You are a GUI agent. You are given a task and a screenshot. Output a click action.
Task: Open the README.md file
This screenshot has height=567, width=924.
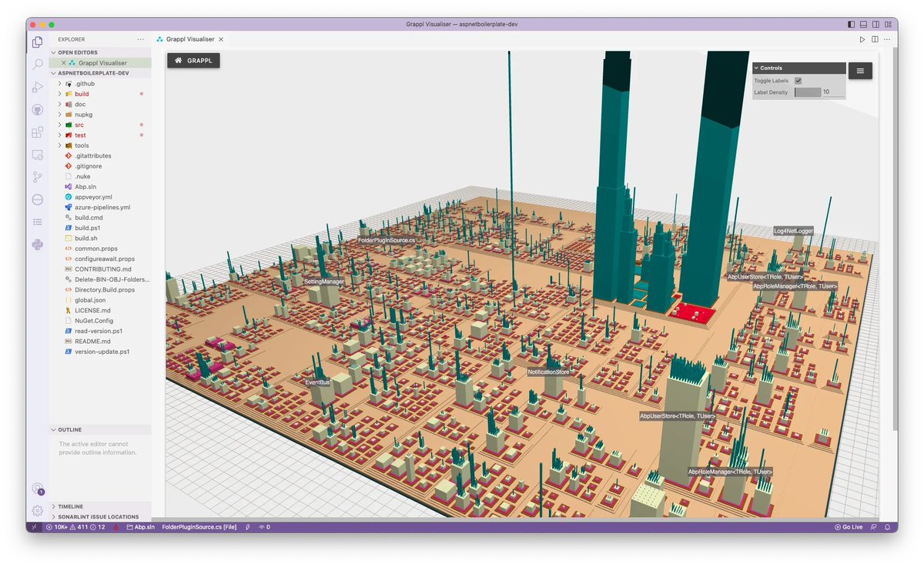click(100, 341)
